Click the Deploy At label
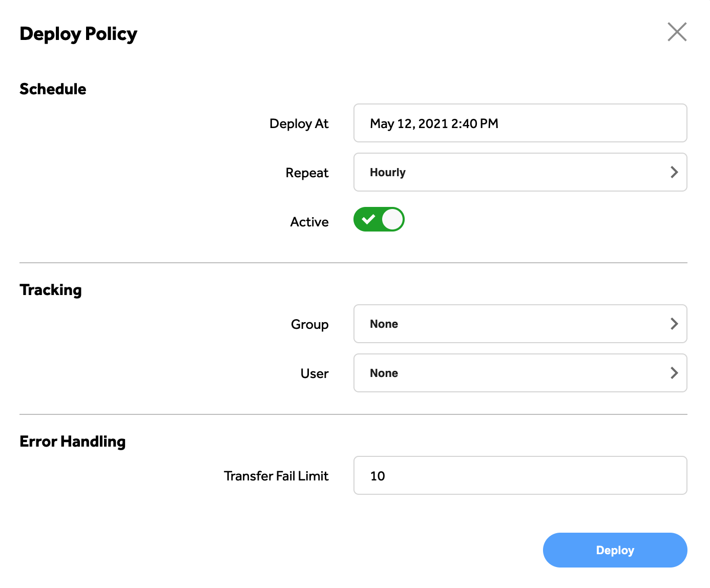 click(x=299, y=124)
